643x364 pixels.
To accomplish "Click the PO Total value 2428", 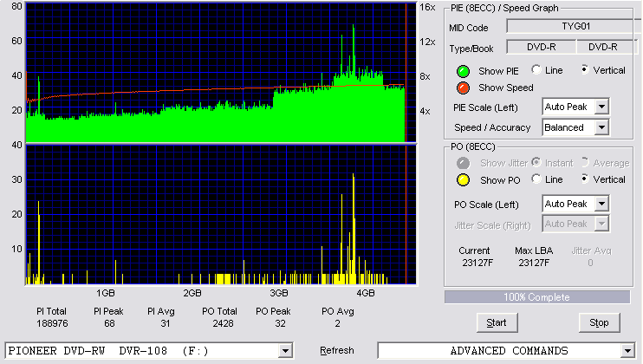I will [x=223, y=323].
